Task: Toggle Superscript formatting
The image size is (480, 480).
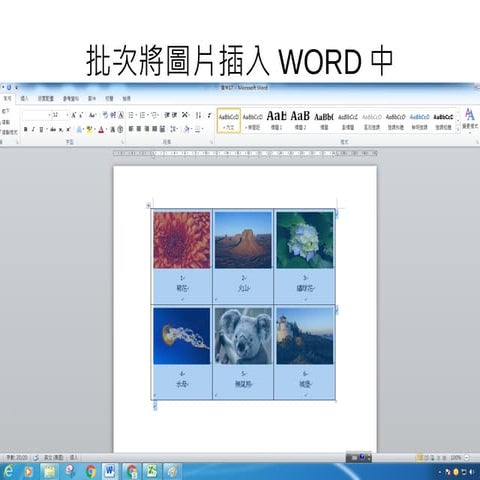Action: (x=68, y=129)
